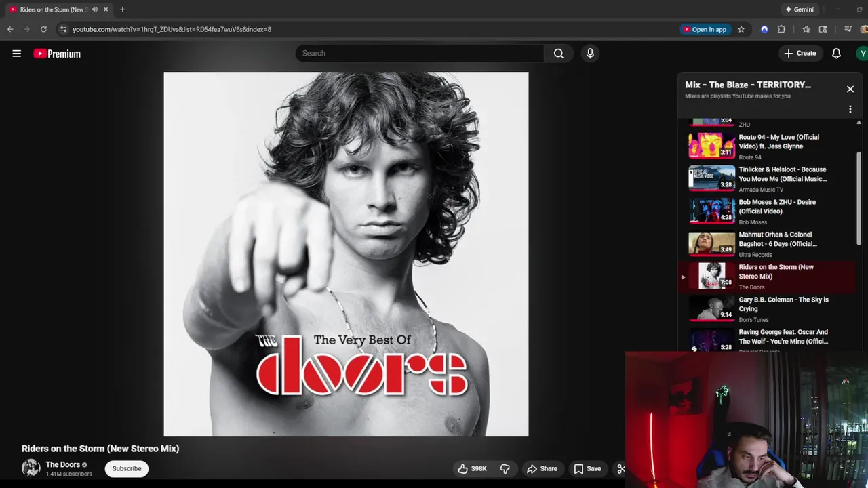Open a new browser tab

click(x=122, y=9)
